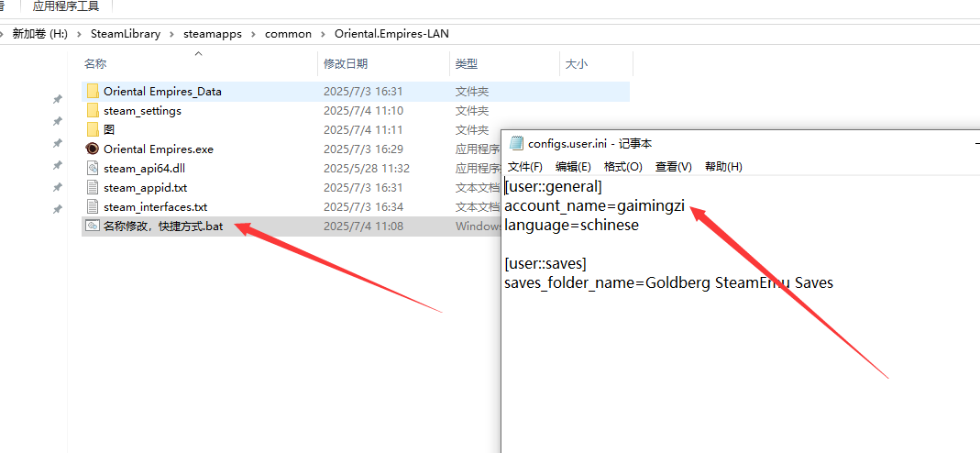Open the 格式(O) menu in Notepad
The width and height of the screenshot is (980, 453).
click(x=622, y=167)
